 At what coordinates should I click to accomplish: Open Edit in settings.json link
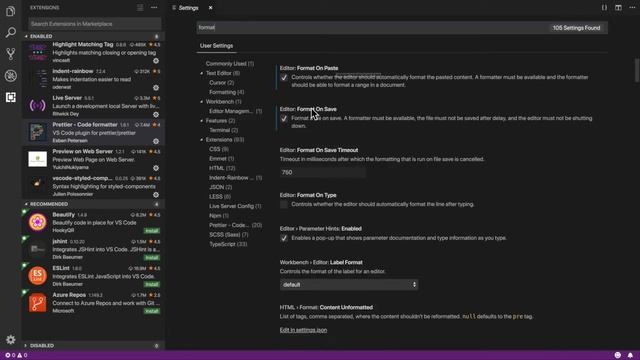pyautogui.click(x=303, y=330)
